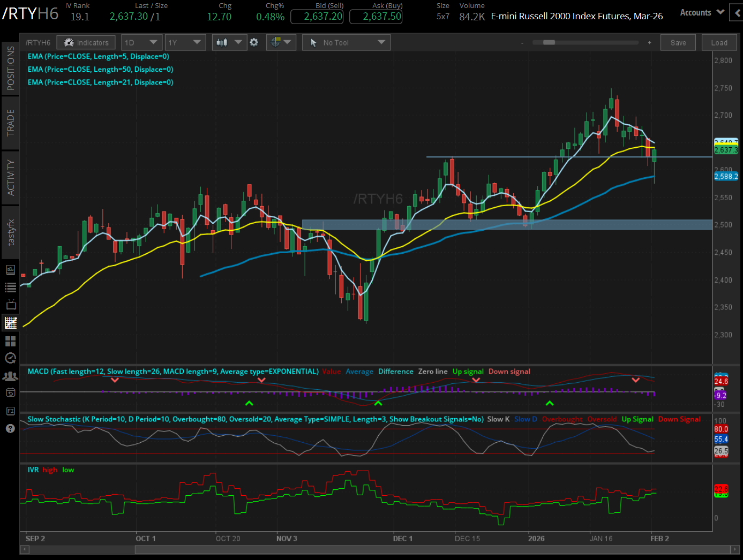
Task: Open the grid layout icon
Action: click(10, 340)
